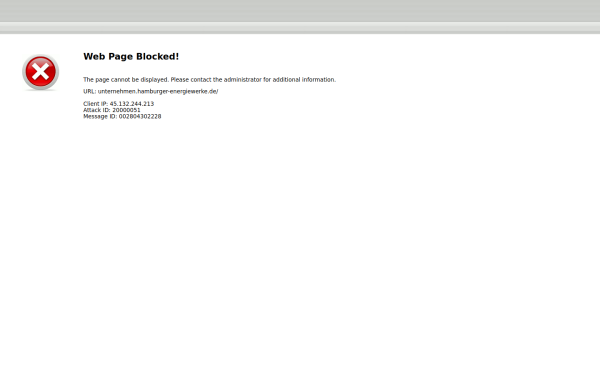Click the URL unternehmen.hamburger-energiewerke.de/ line
Screen dimensions: 600x375
click(x=151, y=91)
